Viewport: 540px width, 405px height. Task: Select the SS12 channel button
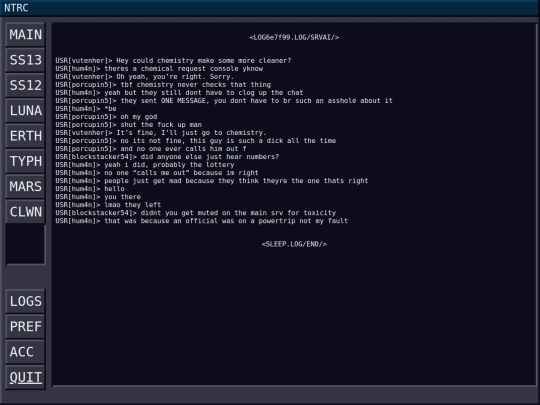pyautogui.click(x=25, y=85)
